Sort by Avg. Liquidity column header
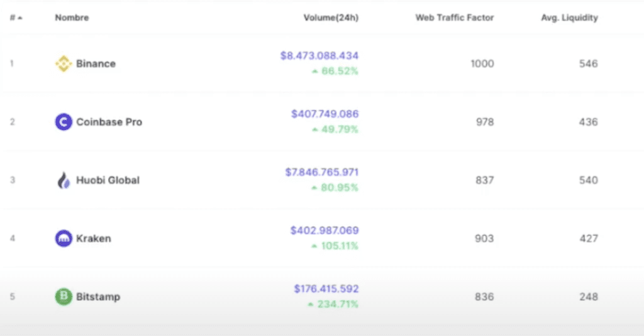644x336 pixels. click(569, 18)
